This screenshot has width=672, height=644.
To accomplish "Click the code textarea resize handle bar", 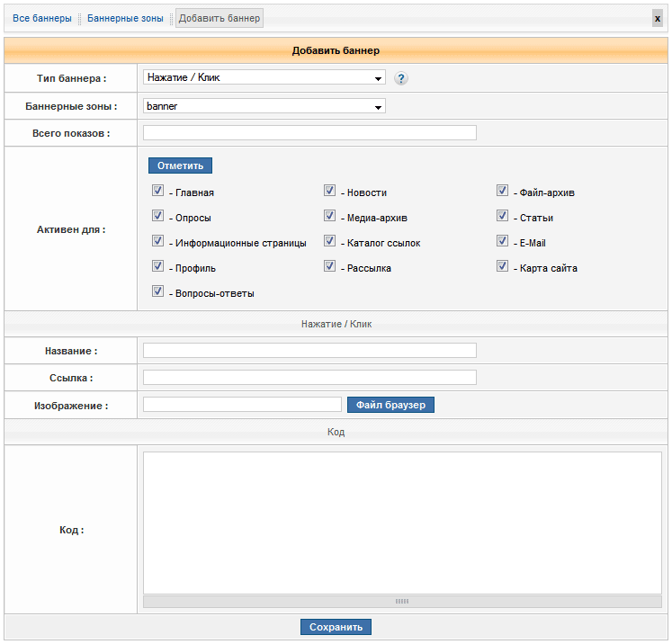I will coord(402,601).
